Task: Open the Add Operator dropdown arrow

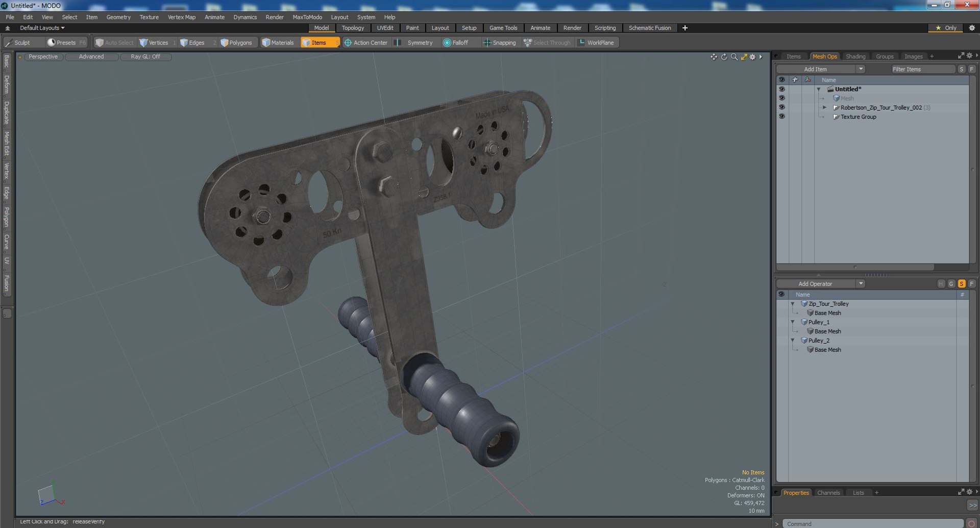Action: [861, 283]
